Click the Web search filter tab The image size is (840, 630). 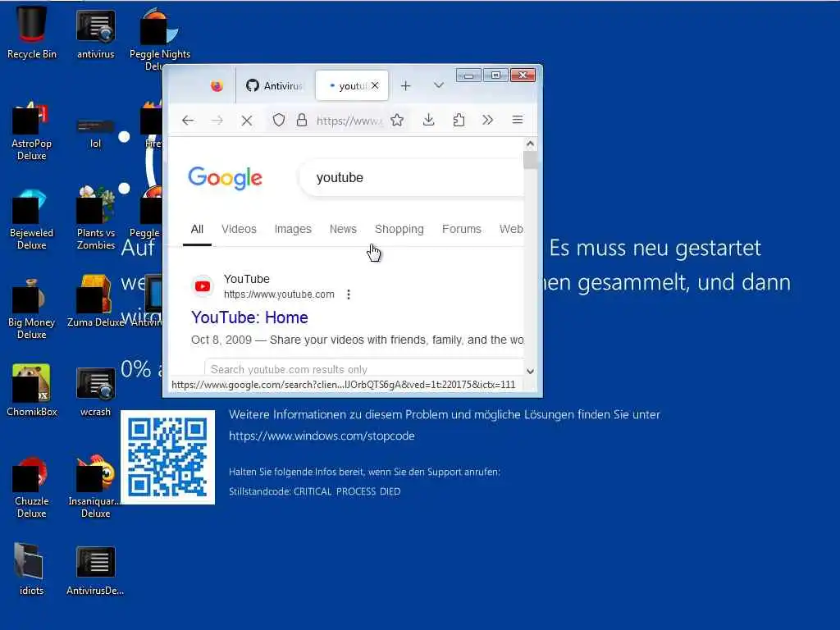(511, 229)
